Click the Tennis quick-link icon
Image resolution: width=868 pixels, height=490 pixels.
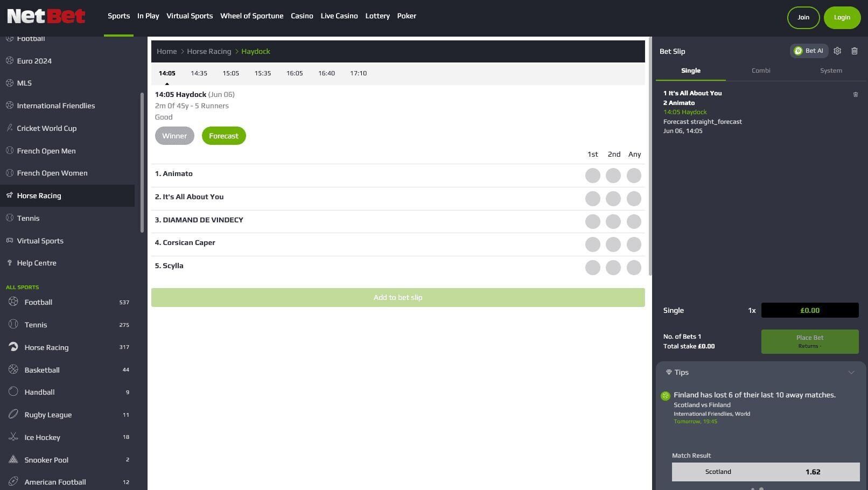[10, 218]
